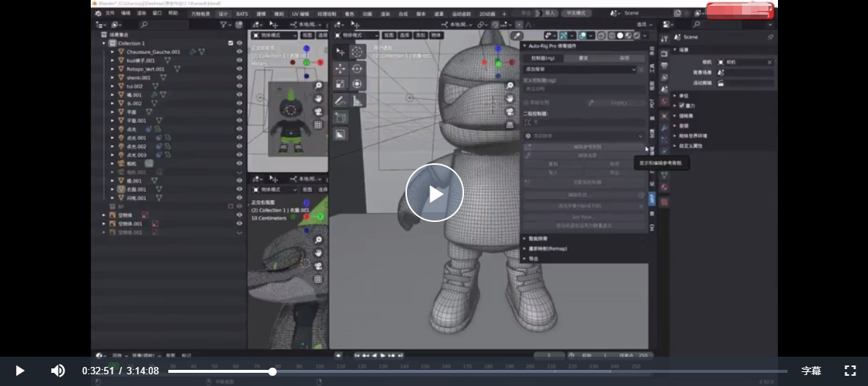Toggle visibility of Collection 1

(240, 43)
